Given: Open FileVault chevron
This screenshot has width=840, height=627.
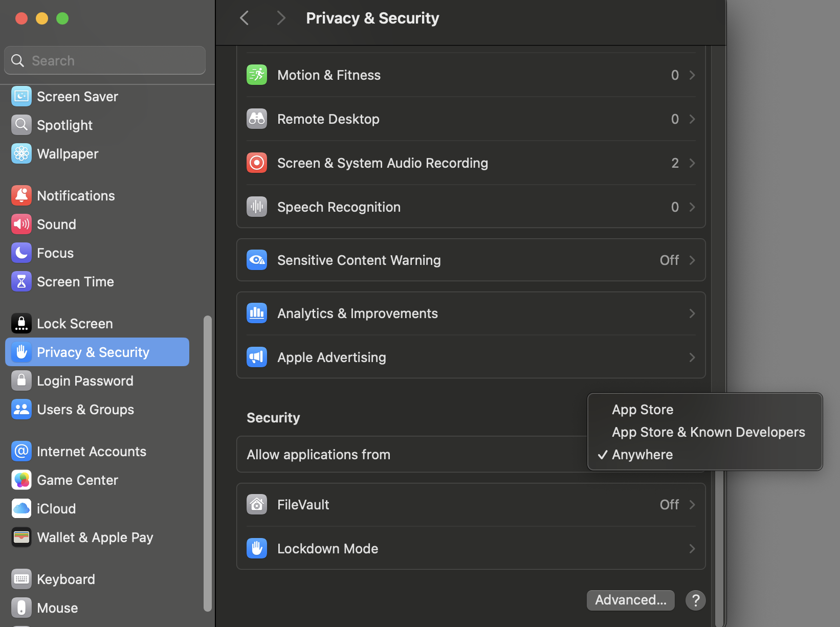Looking at the screenshot, I should coord(692,504).
